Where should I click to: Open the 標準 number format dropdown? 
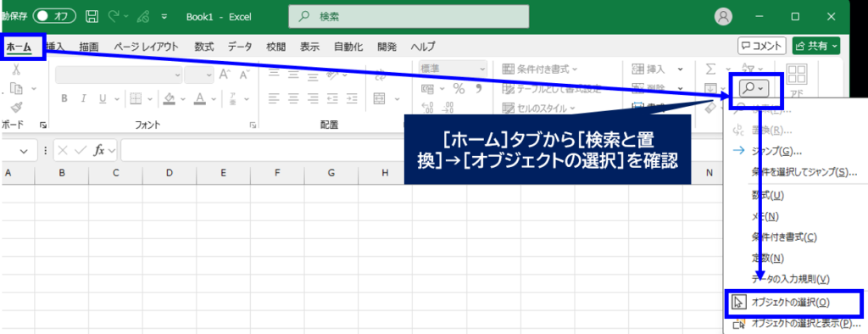453,68
